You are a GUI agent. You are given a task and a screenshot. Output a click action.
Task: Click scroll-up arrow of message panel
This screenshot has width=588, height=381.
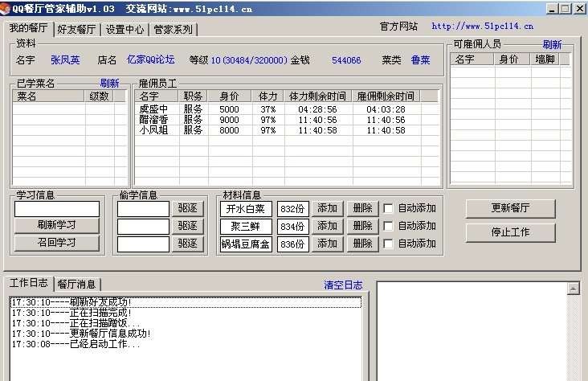pos(573,289)
